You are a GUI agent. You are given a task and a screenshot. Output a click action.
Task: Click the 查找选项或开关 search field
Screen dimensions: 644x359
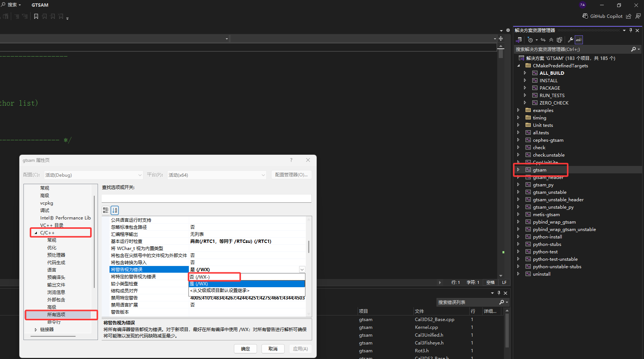coord(206,198)
